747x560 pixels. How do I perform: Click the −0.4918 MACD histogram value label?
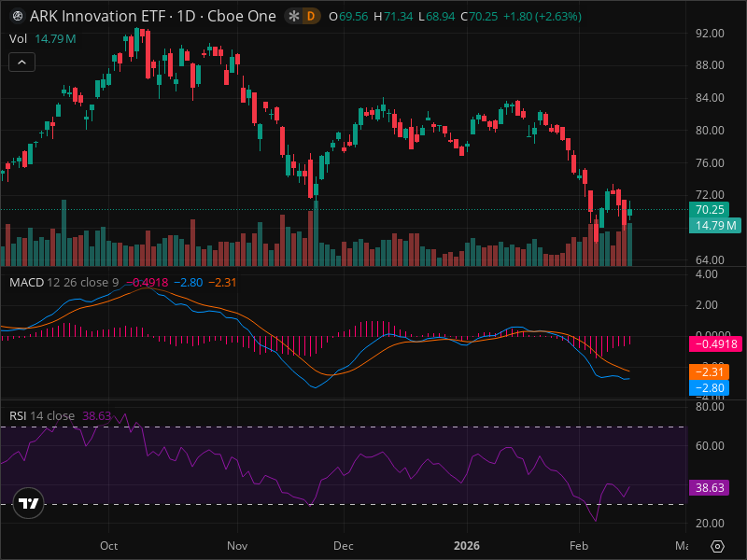(x=715, y=343)
